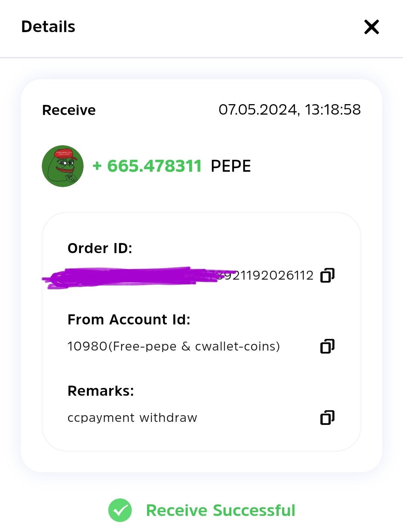Select the visible Order ID digits

[x=266, y=276]
